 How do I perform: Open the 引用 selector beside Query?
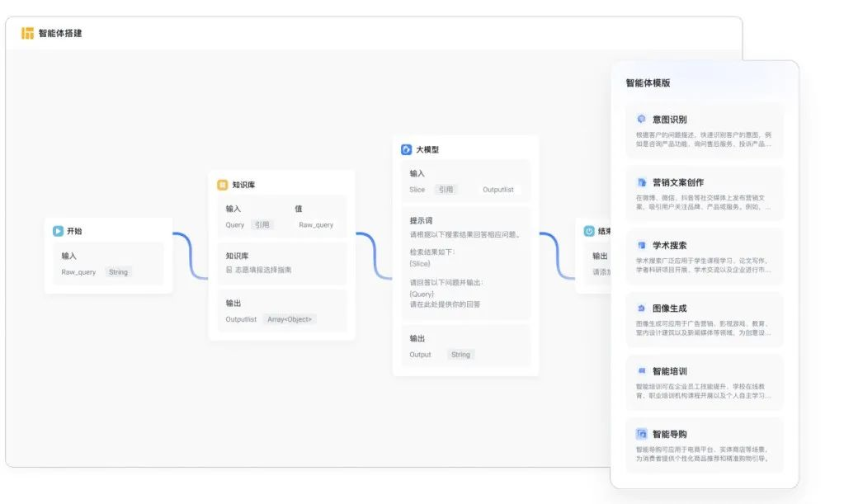click(x=262, y=224)
